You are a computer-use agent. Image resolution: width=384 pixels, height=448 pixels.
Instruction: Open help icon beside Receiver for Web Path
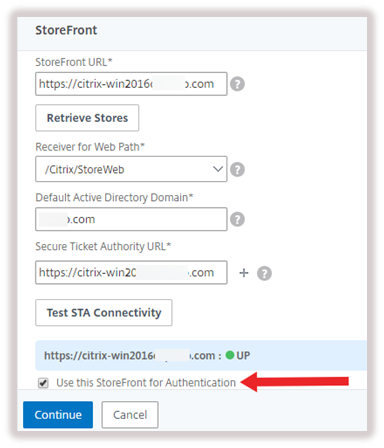[x=237, y=169]
